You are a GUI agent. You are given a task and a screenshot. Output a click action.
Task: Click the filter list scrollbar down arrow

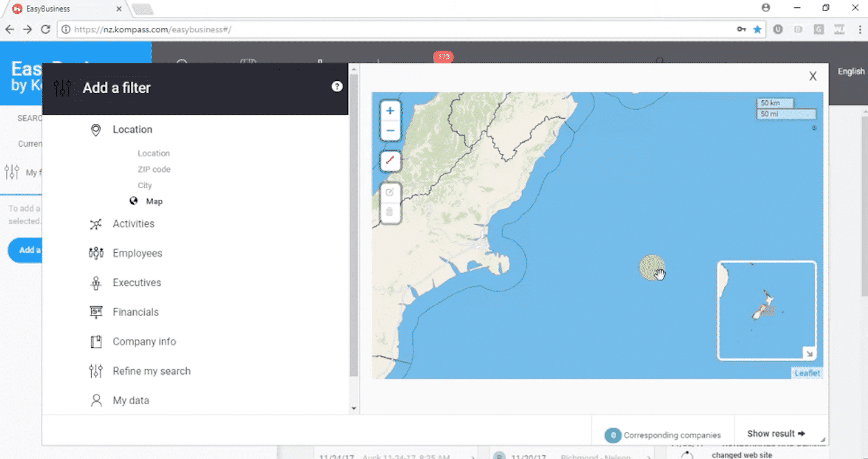[x=354, y=408]
